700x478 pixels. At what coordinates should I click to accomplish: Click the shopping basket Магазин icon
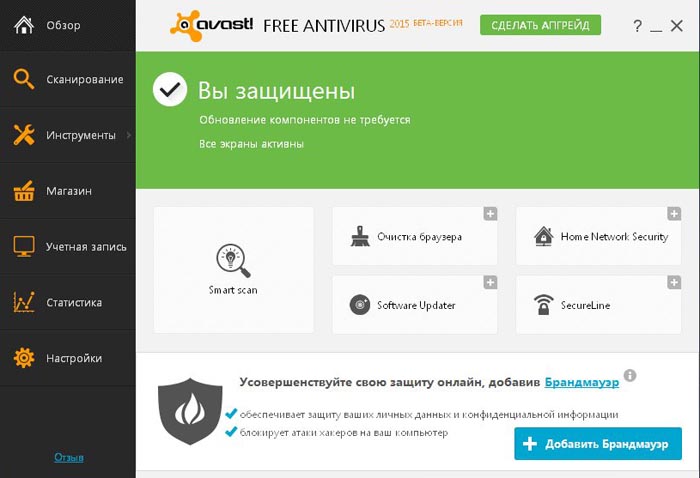point(24,191)
